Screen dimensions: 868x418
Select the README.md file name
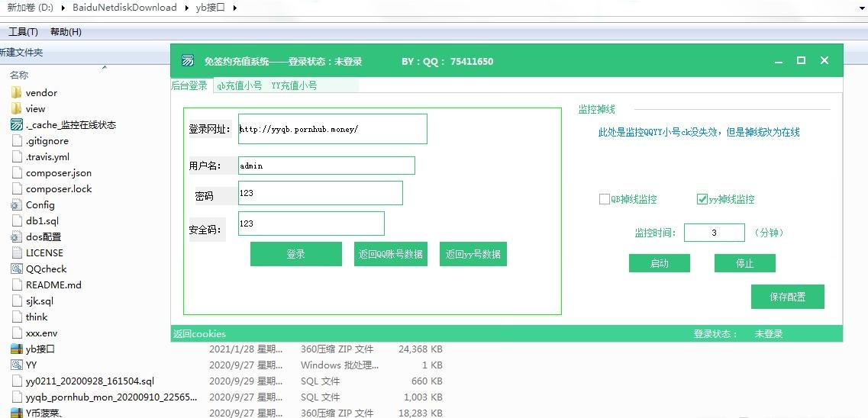(53, 285)
